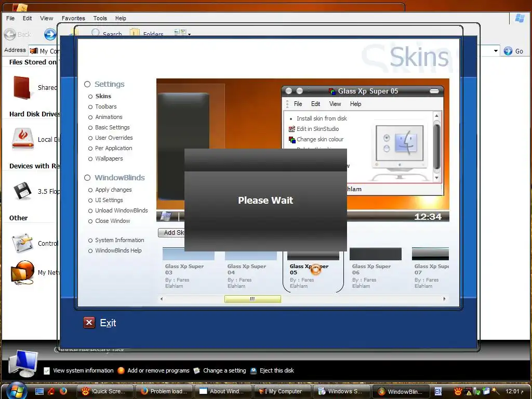The height and width of the screenshot is (399, 532).
Task: Open Favorites menu in My Computer
Action: pos(73,18)
